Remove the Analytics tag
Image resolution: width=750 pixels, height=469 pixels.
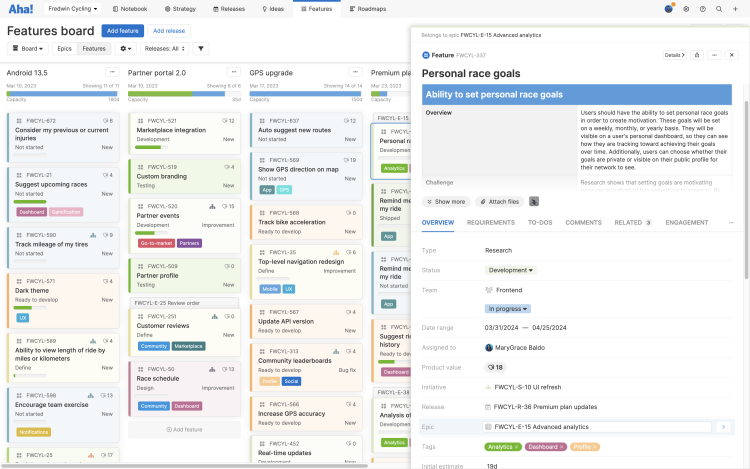[517, 447]
